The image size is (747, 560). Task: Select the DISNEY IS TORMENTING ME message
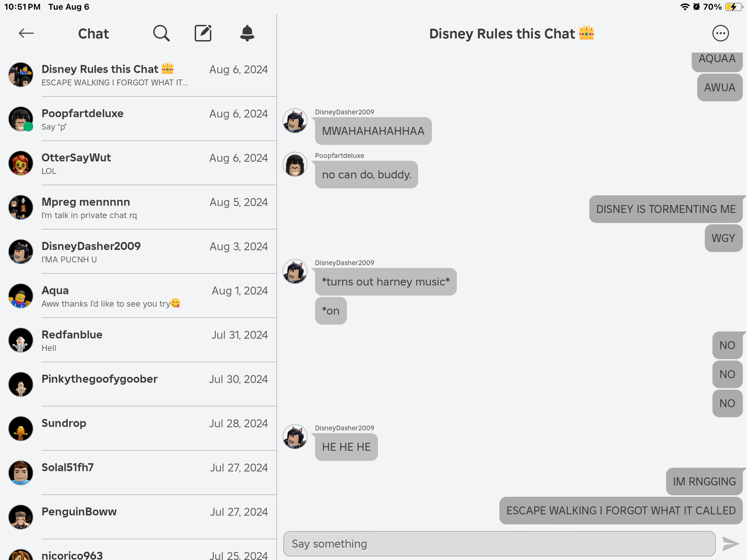pos(666,209)
